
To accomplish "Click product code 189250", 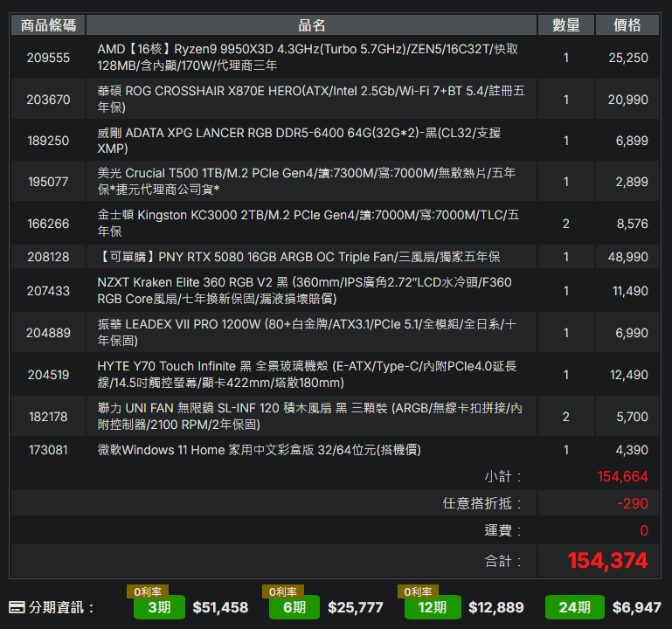I will (48, 141).
